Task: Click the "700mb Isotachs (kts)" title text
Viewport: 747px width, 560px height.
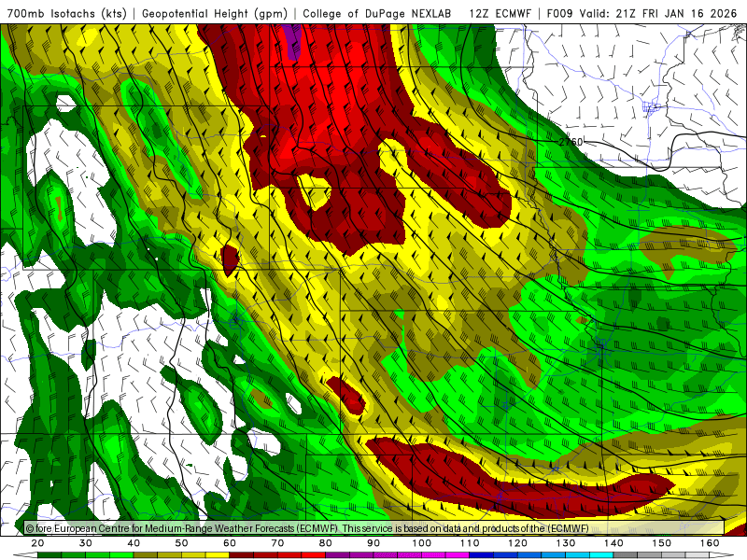Action: pos(66,13)
